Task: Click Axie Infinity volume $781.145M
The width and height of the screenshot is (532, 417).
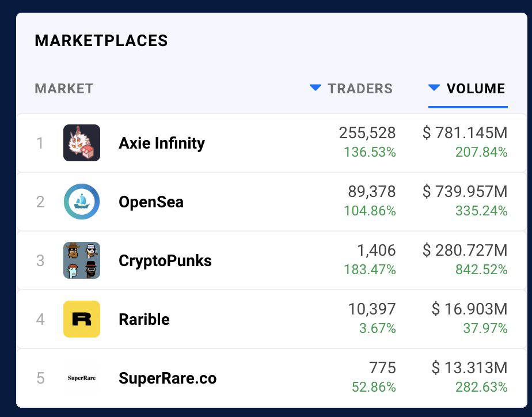Action: 465,134
